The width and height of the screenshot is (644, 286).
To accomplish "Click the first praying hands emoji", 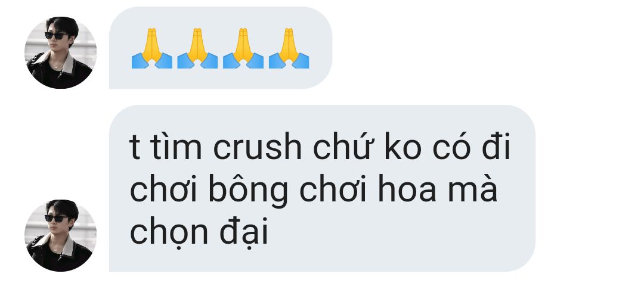I will pyautogui.click(x=151, y=48).
